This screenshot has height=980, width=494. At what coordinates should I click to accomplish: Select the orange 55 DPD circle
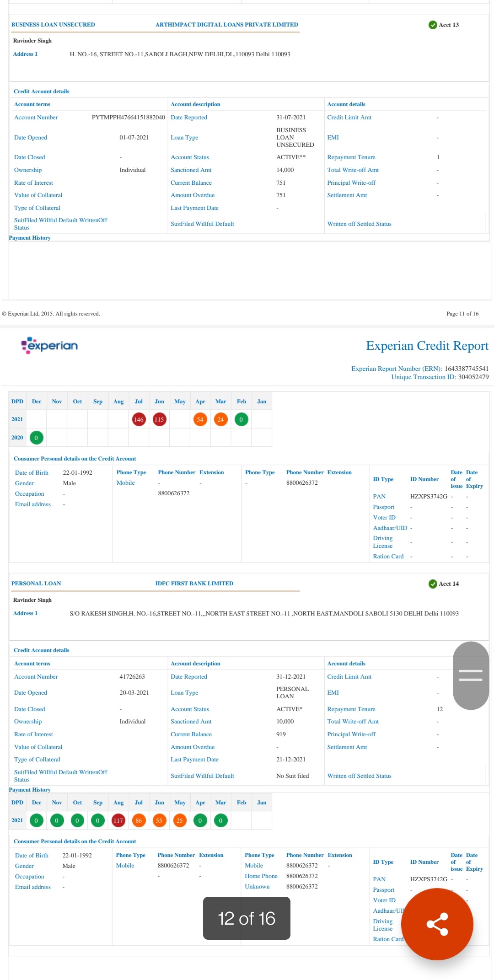point(159,820)
